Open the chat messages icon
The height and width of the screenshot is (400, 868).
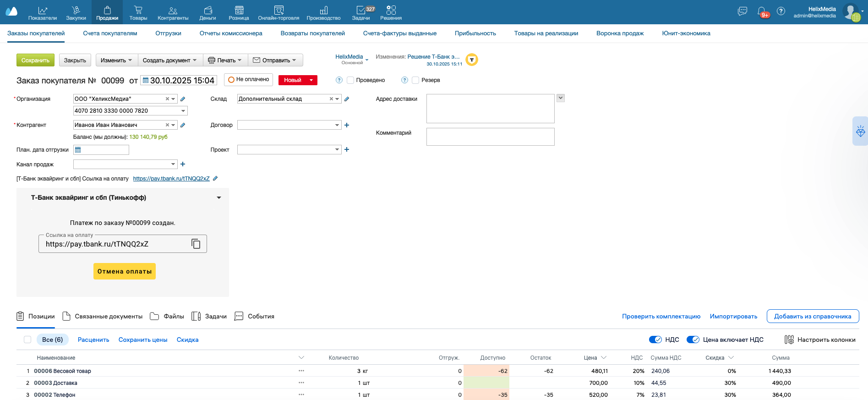coord(742,11)
